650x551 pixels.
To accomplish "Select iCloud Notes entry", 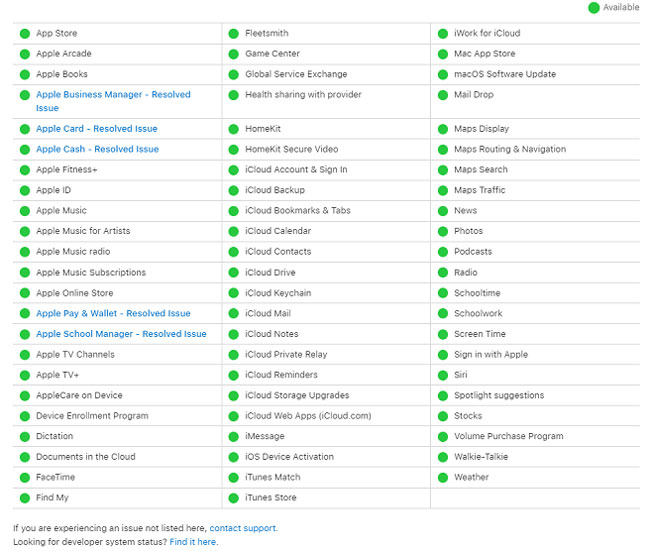I will click(272, 334).
